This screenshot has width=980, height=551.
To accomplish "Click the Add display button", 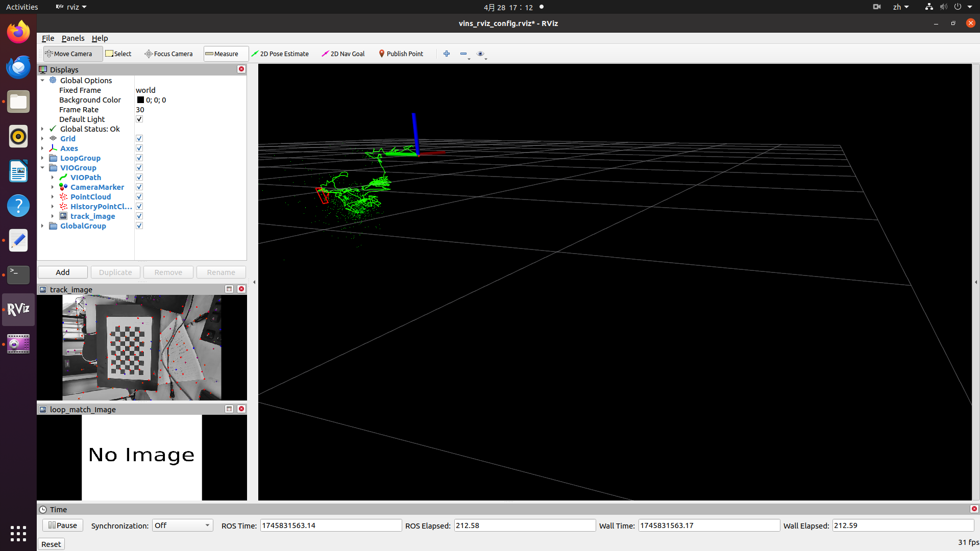I will (63, 272).
